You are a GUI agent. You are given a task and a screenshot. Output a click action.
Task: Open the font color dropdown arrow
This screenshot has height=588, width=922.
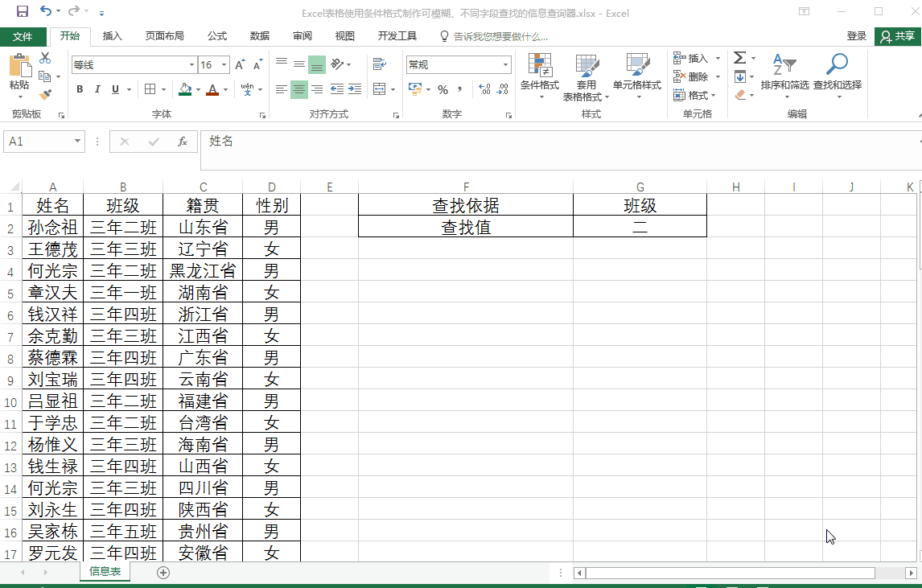point(225,90)
